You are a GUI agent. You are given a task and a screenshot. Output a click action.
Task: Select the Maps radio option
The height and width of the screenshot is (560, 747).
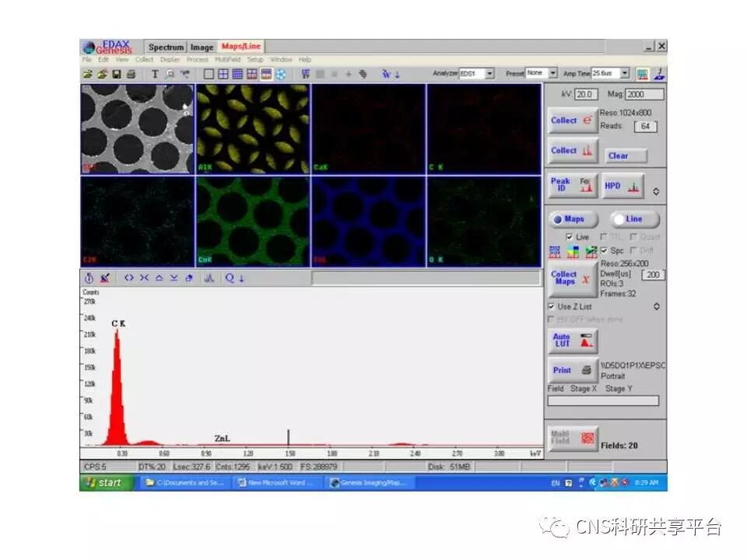(x=573, y=219)
